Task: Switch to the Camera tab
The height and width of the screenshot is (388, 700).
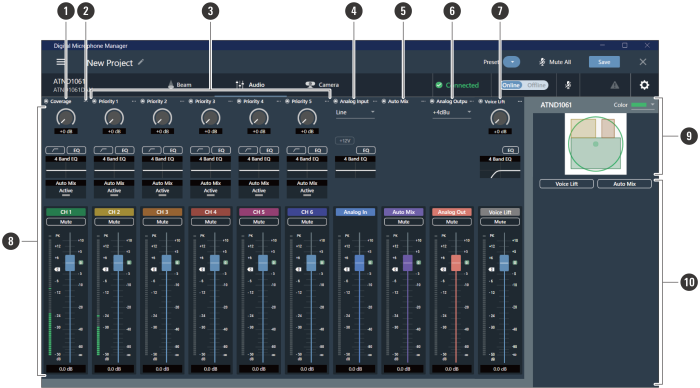Action: (x=322, y=84)
